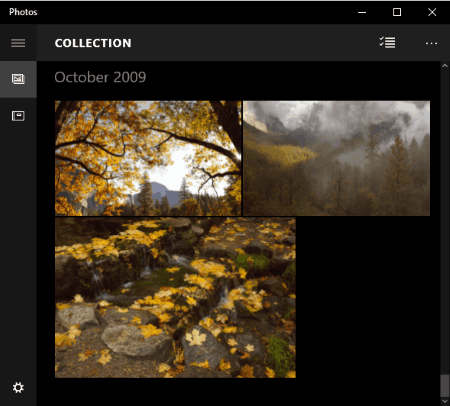Screen dimensions: 450x406
Task: Select the Collection view sidebar icon
Action: tap(18, 79)
